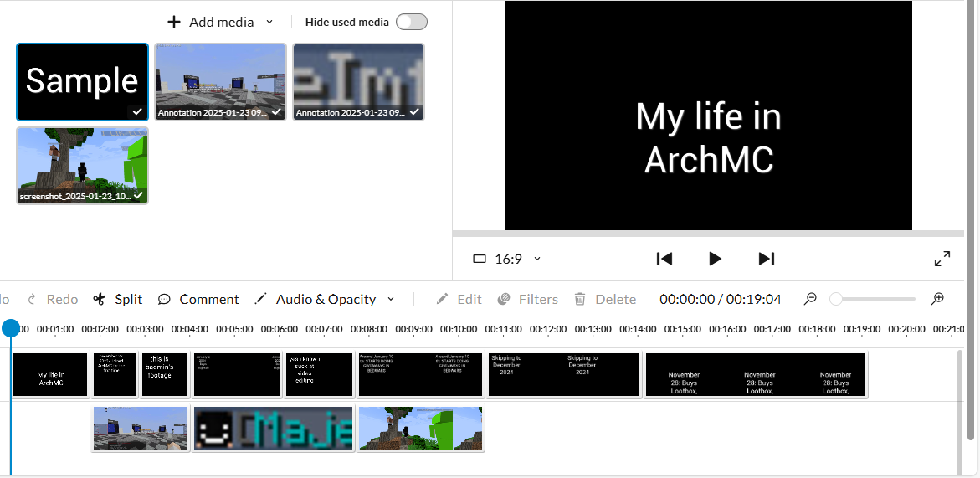
Task: Select the 'My life in ArchMC' timeline clip
Action: click(50, 375)
